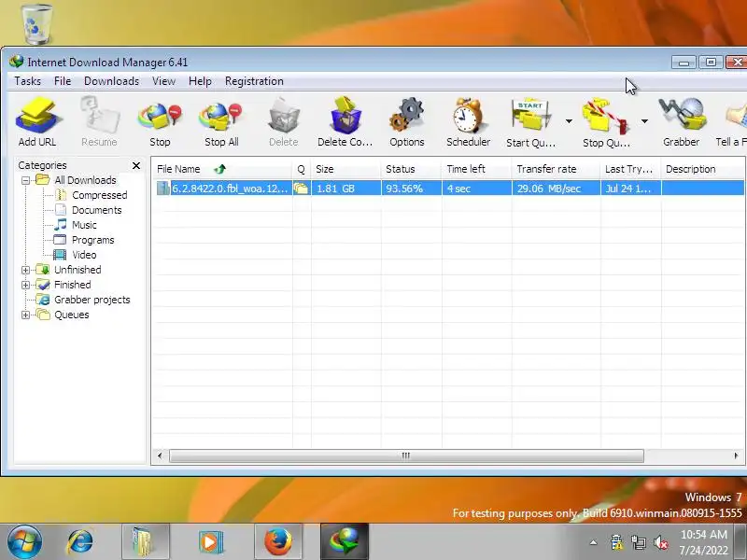Click the scroll right arrow
The height and width of the screenshot is (560, 747).
(736, 455)
